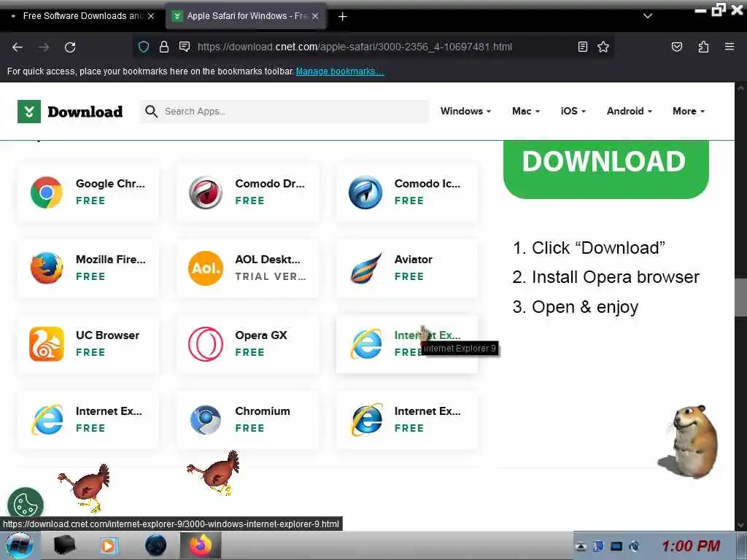The height and width of the screenshot is (560, 747).
Task: Open the UC Browser title link
Action: pos(107,335)
